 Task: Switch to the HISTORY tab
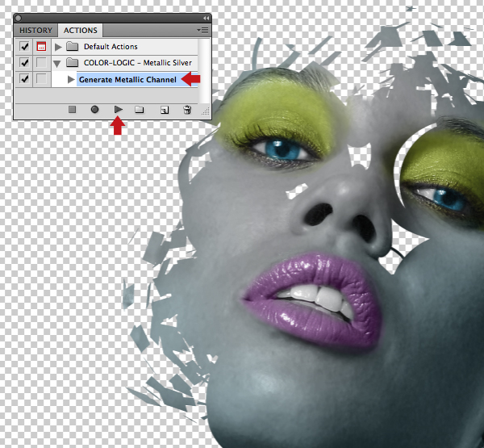[x=35, y=31]
